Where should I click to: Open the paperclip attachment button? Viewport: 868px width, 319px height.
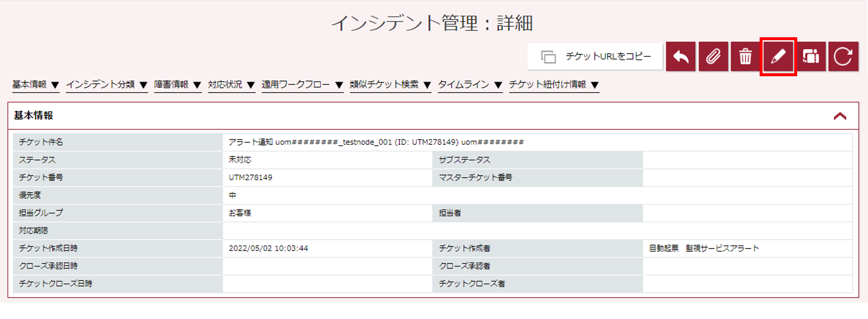(713, 56)
